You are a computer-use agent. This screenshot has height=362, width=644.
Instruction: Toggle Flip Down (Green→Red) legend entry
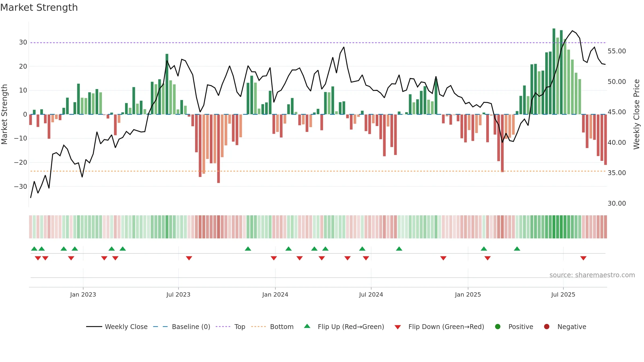pos(439,327)
